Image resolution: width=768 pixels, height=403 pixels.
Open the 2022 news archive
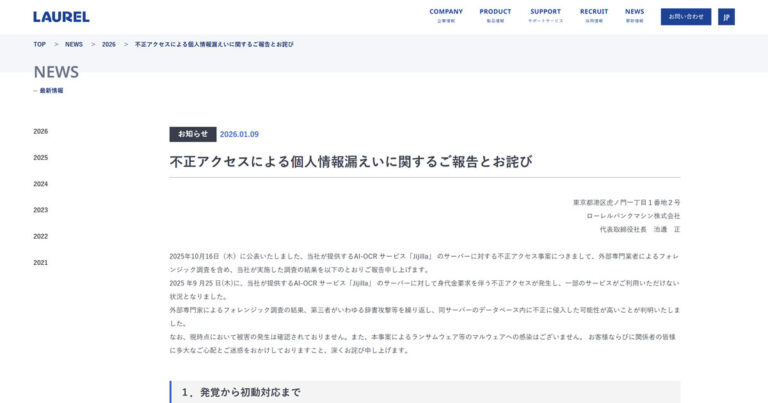pos(41,237)
